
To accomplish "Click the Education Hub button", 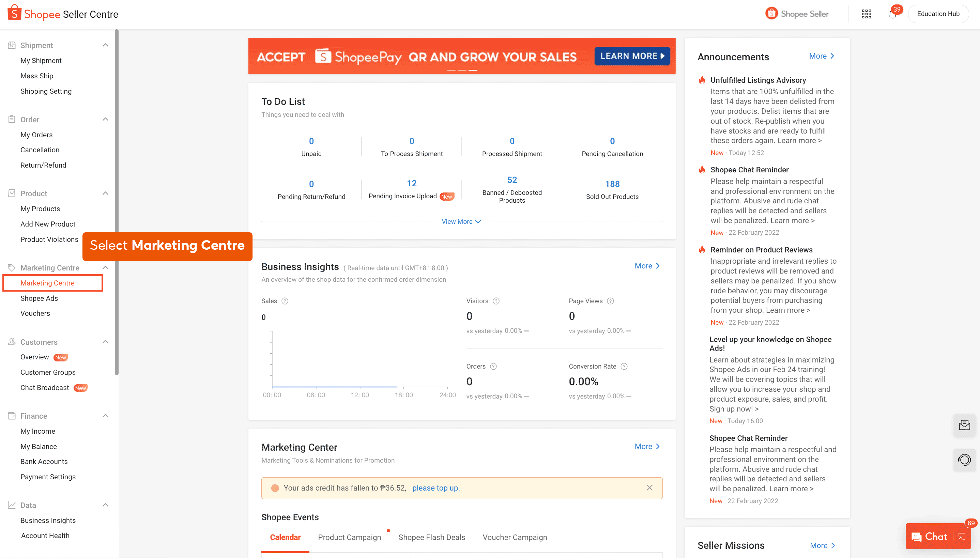I will (x=938, y=14).
